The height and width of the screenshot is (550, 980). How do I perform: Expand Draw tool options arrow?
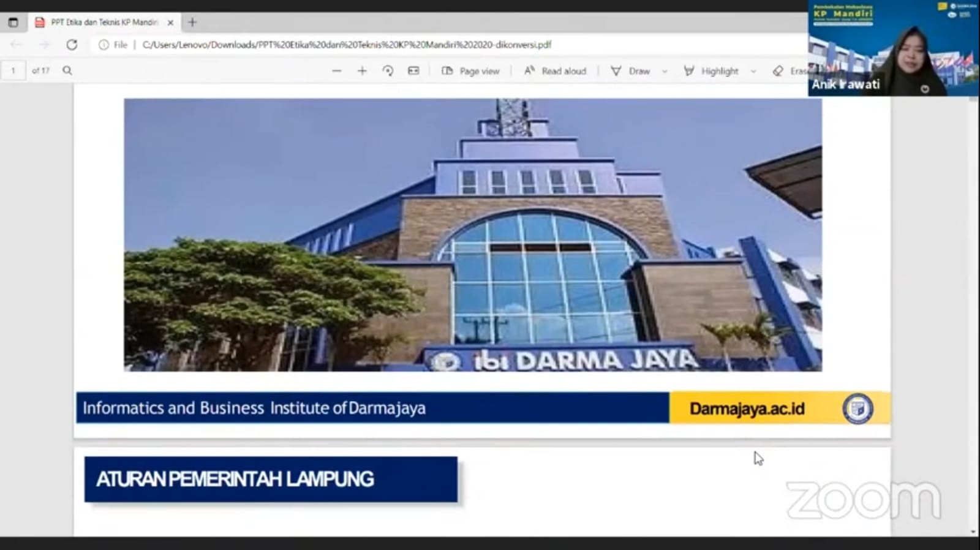(665, 72)
